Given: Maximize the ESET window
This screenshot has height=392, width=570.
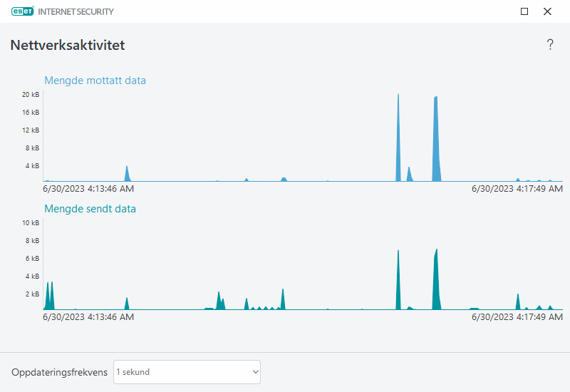Looking at the screenshot, I should pyautogui.click(x=524, y=11).
